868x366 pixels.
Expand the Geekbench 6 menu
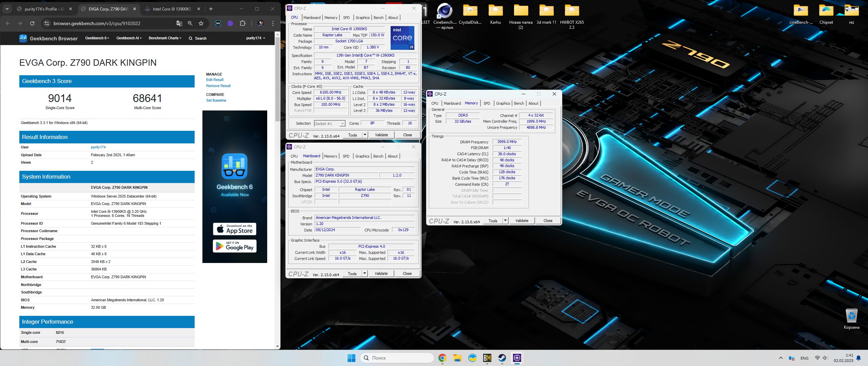tap(97, 38)
